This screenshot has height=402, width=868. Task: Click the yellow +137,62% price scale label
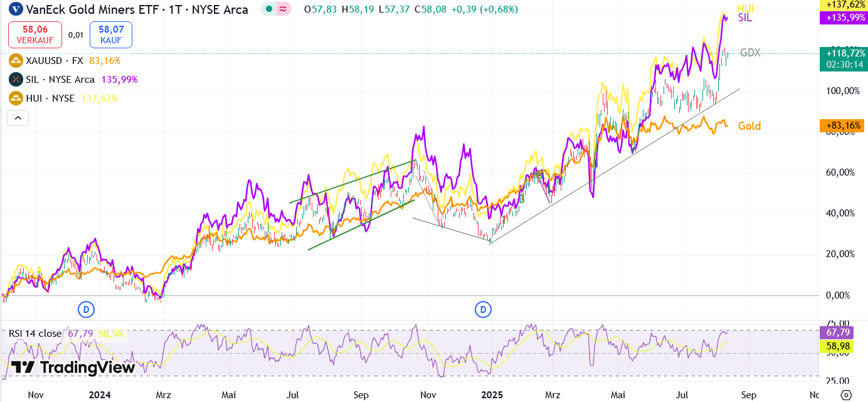843,4
